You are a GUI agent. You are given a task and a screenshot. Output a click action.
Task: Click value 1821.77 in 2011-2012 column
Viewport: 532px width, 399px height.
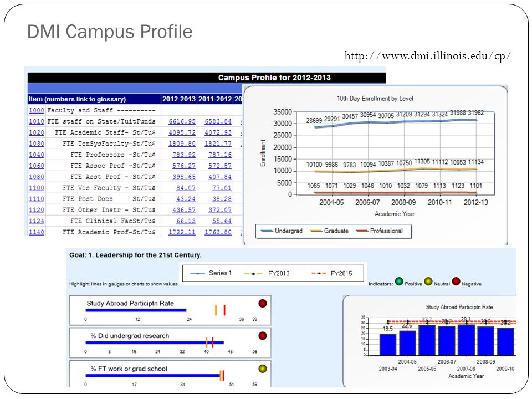click(x=218, y=144)
